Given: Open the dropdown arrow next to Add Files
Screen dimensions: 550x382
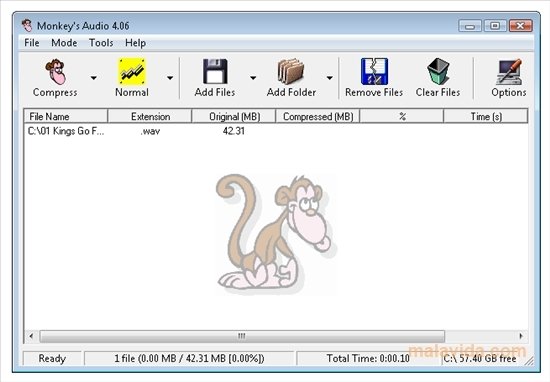Looking at the screenshot, I should click(x=253, y=78).
